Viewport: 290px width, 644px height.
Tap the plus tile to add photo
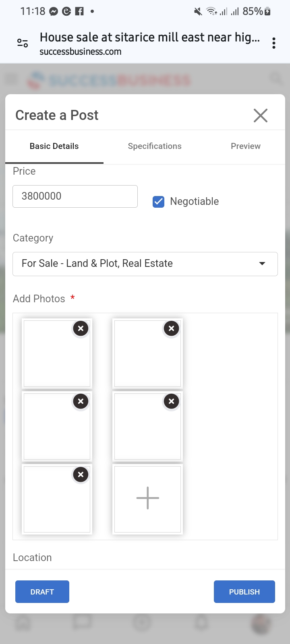147,498
